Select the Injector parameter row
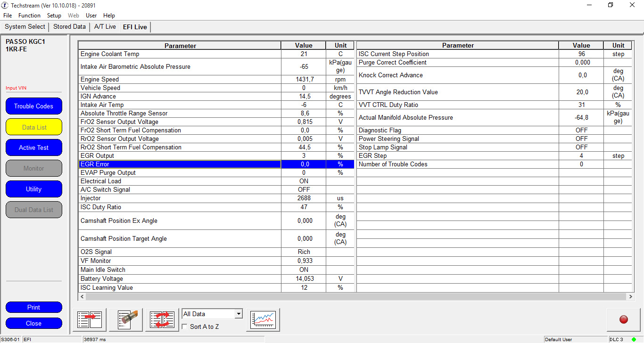 click(216, 198)
